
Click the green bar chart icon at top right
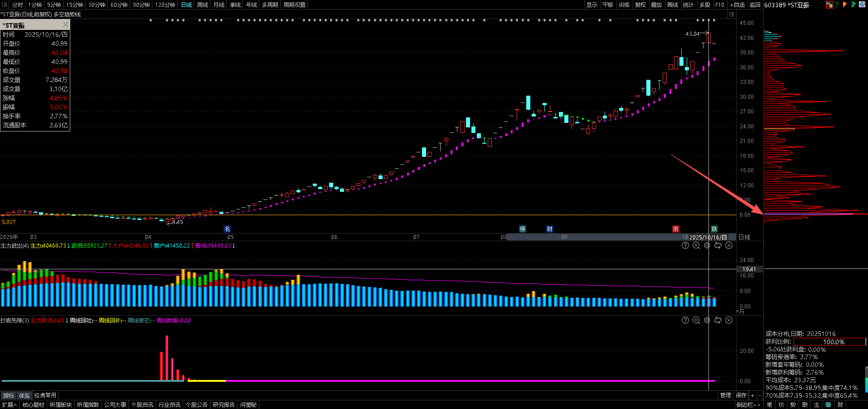(838, 5)
